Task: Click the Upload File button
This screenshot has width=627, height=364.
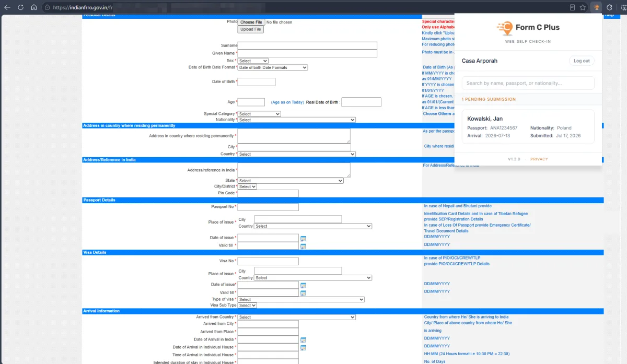Action: (251, 29)
